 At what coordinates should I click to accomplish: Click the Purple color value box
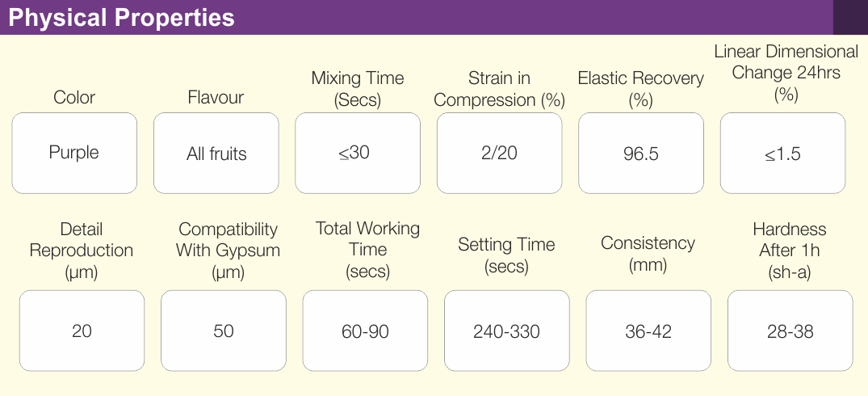(74, 153)
